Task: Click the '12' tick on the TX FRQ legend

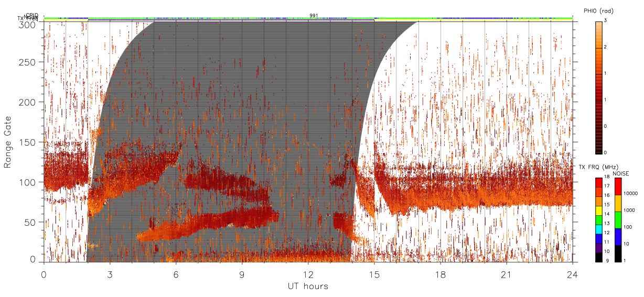Action: [607, 233]
